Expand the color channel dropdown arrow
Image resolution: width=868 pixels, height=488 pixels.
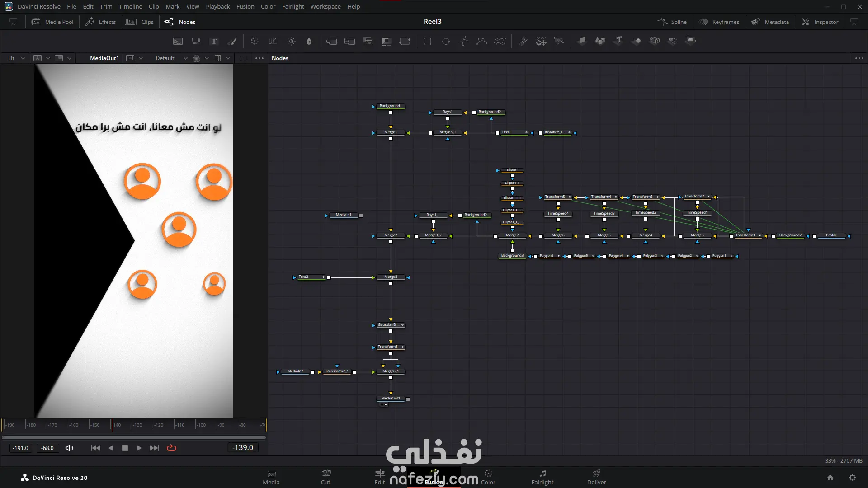(207, 58)
